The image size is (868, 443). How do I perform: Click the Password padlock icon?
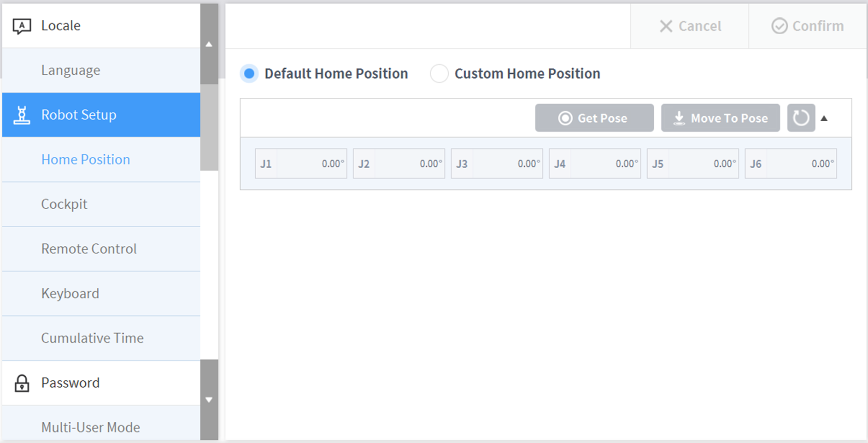point(22,383)
